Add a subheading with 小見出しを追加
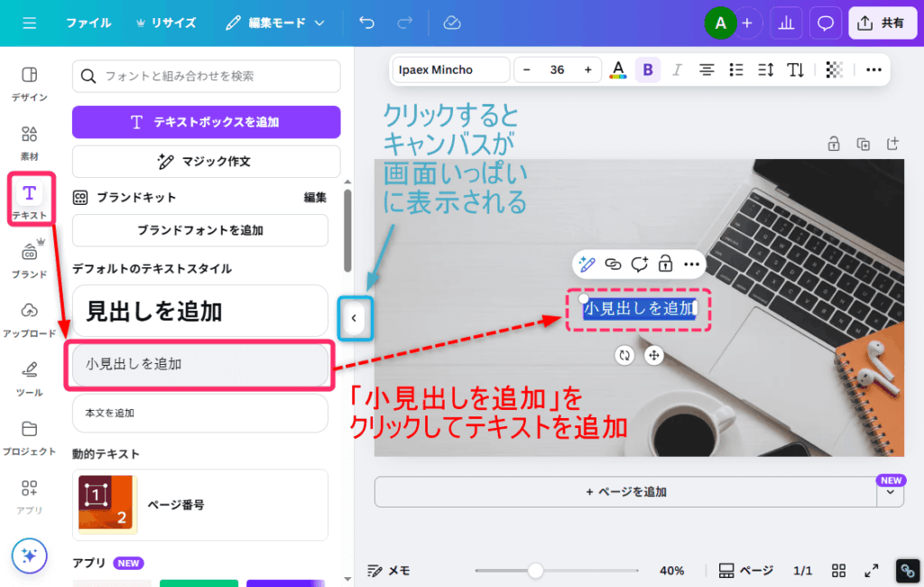Viewport: 924px width, 587px height. click(x=200, y=364)
